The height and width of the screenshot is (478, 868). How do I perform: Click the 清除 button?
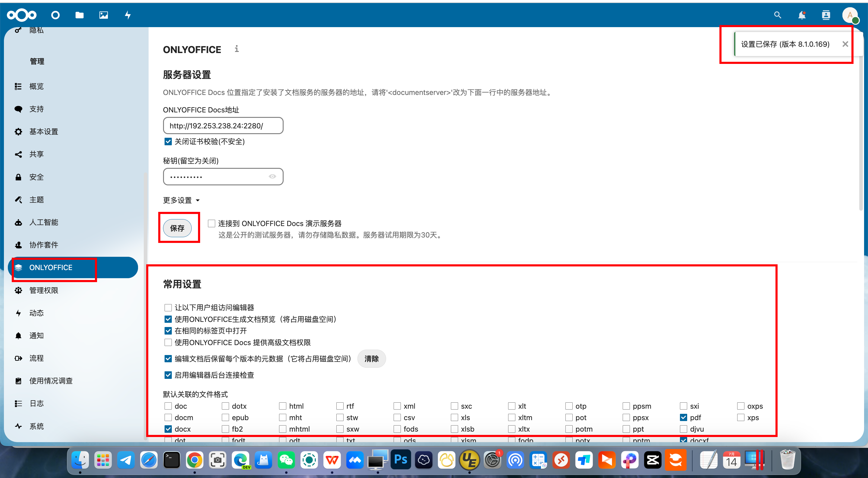(371, 358)
